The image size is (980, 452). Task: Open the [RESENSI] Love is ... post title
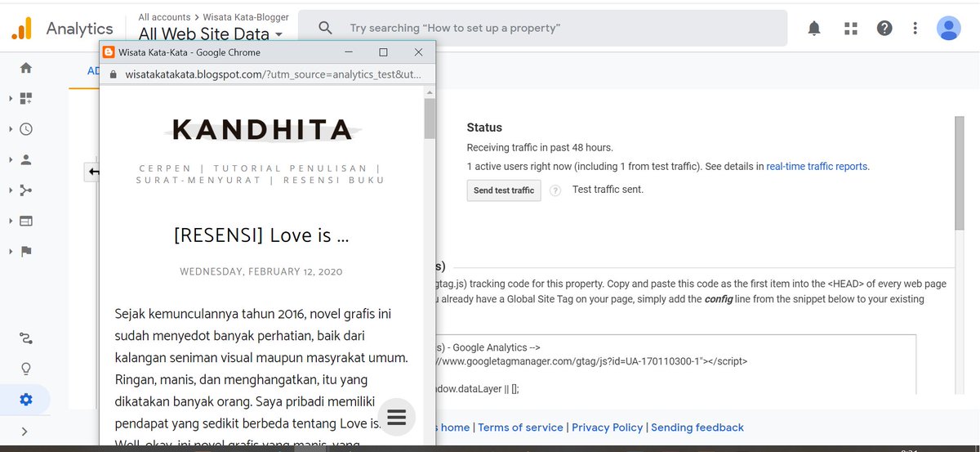tap(261, 235)
